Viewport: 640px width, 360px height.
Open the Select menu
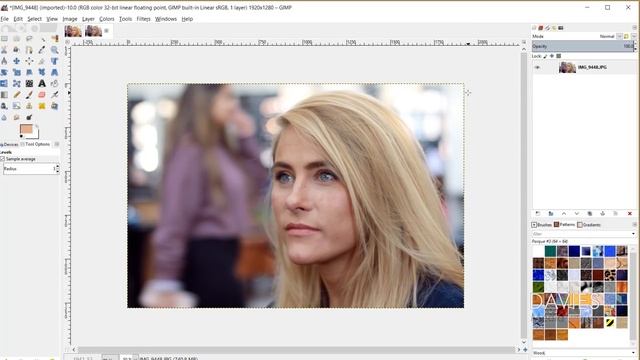tap(34, 19)
